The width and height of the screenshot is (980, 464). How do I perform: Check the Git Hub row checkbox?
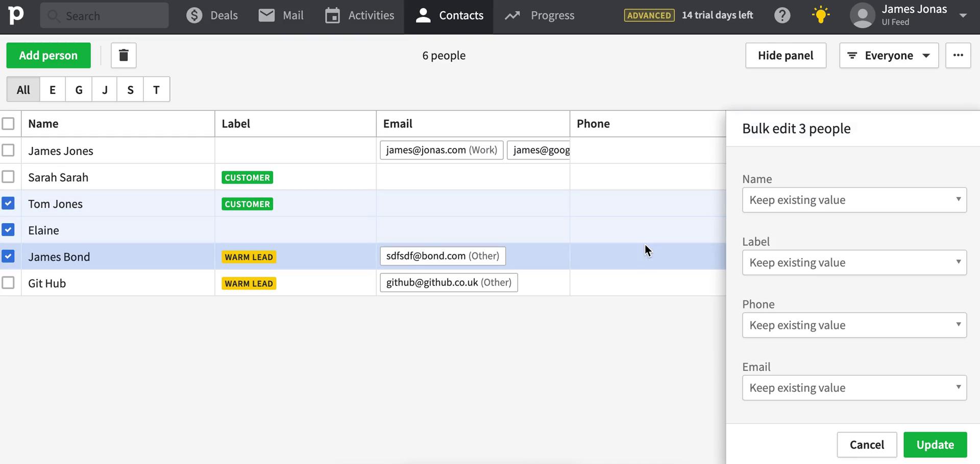(8, 282)
